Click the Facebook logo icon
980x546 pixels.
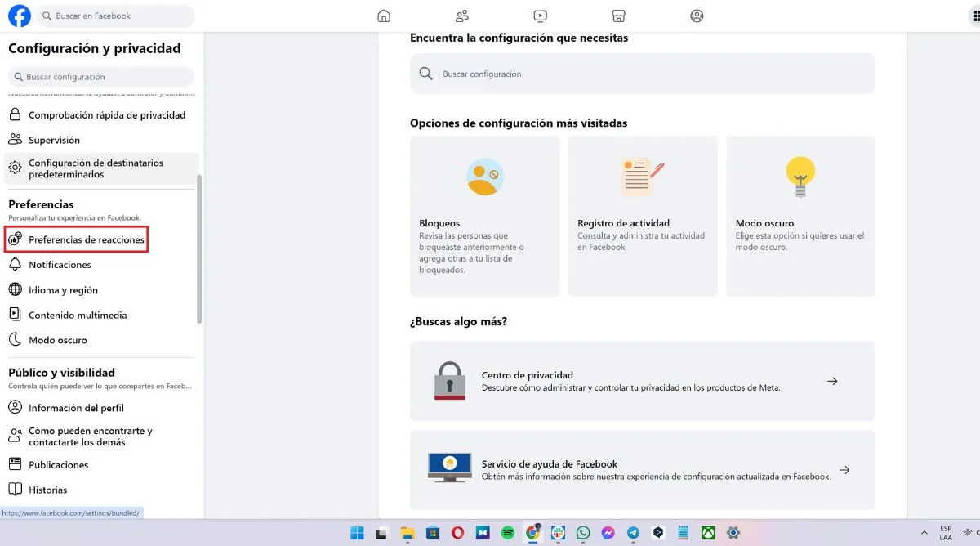click(20, 16)
